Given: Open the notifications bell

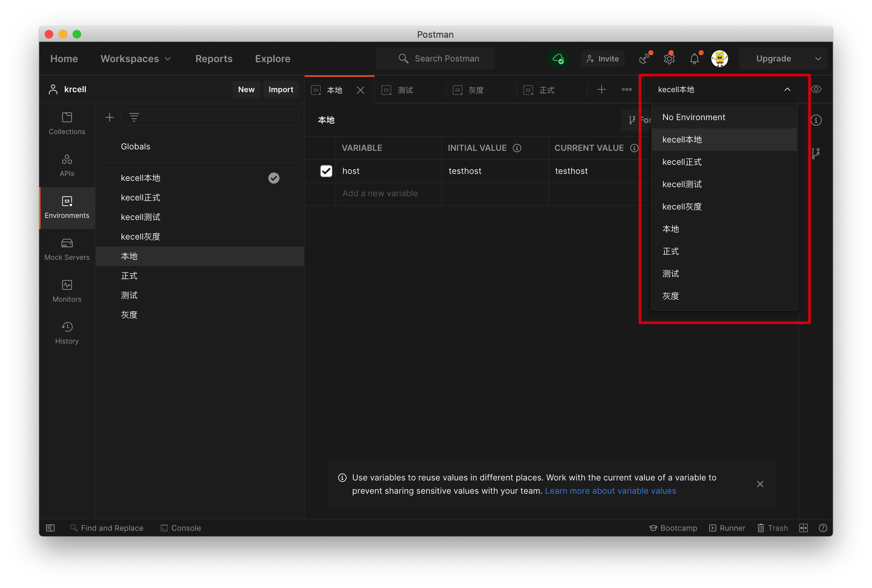Looking at the screenshot, I should [694, 59].
